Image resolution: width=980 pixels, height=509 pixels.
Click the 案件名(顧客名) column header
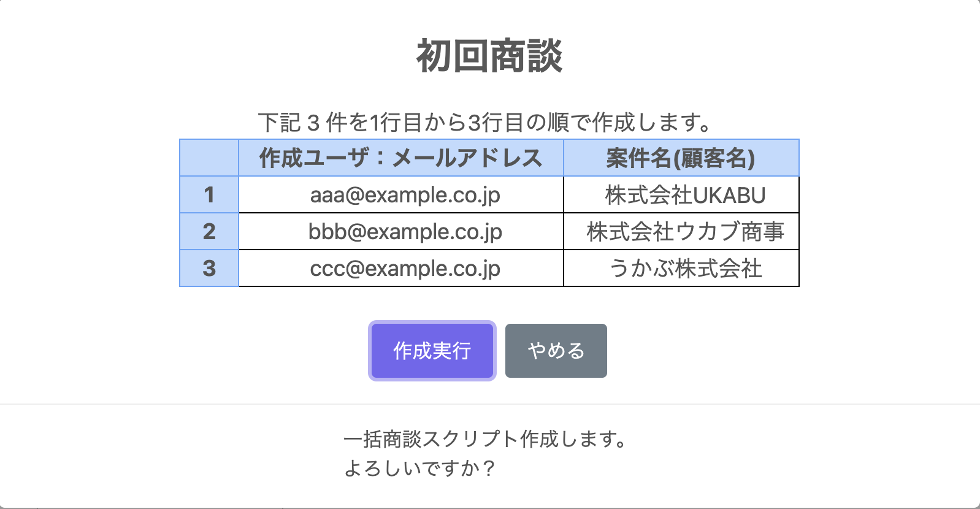(681, 158)
